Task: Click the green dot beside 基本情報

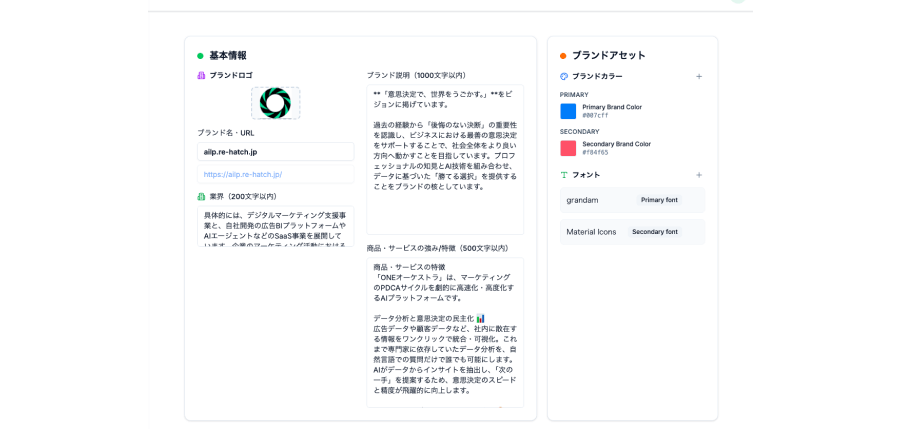Action: click(200, 56)
